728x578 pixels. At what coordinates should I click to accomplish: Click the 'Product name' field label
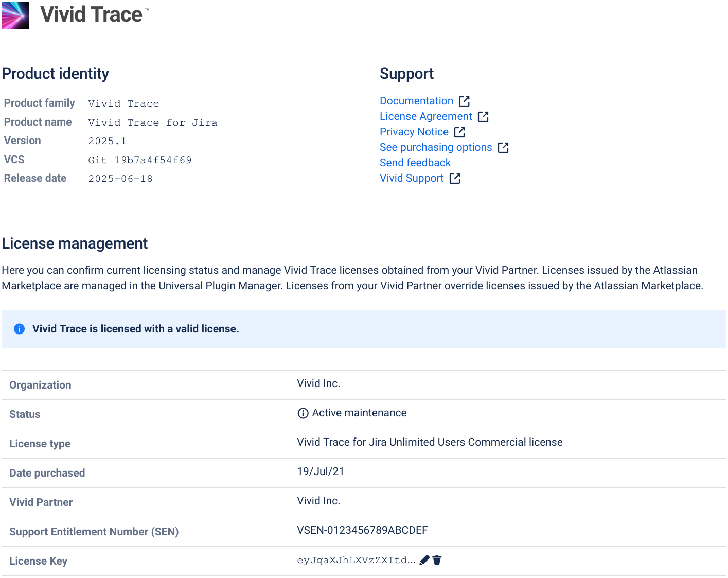pyautogui.click(x=38, y=122)
